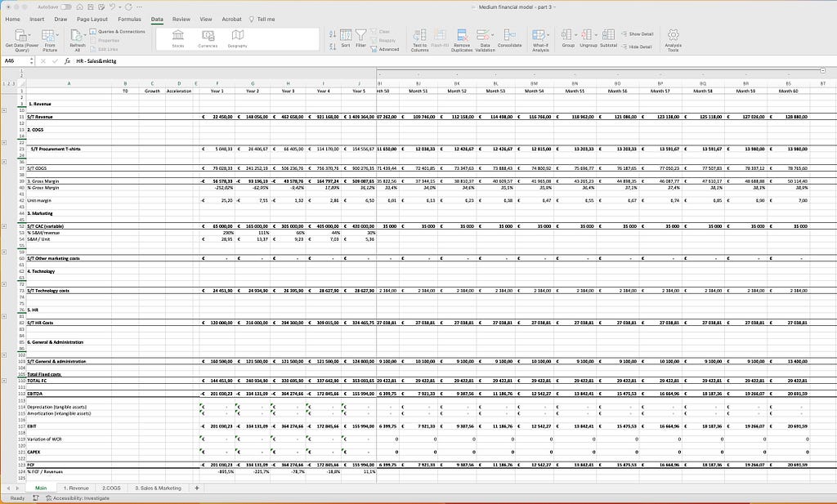Image resolution: width=837 pixels, height=504 pixels.
Task: Select column header Year 1 cell
Action: [x=217, y=91]
